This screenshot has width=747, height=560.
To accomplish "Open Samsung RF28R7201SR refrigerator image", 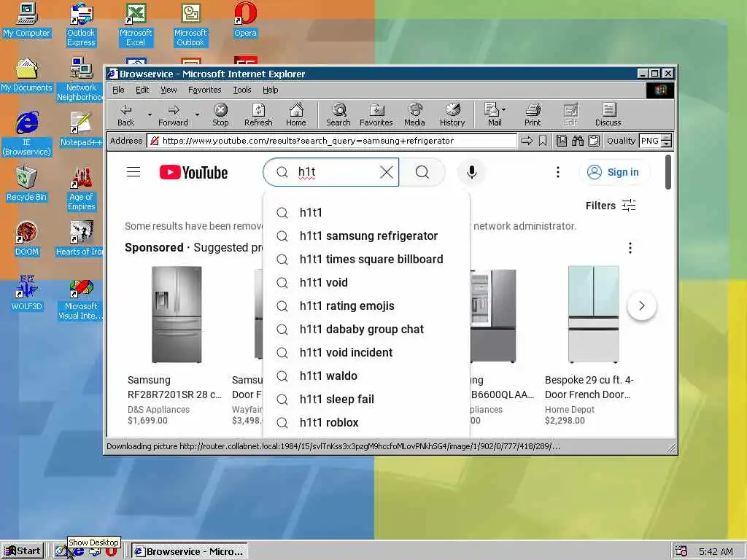I will [177, 314].
